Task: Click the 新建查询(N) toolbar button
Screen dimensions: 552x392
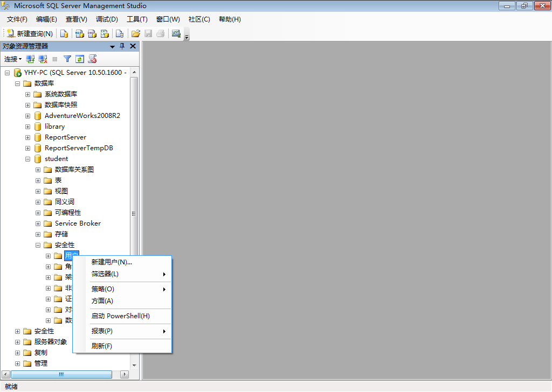Action: (x=30, y=33)
